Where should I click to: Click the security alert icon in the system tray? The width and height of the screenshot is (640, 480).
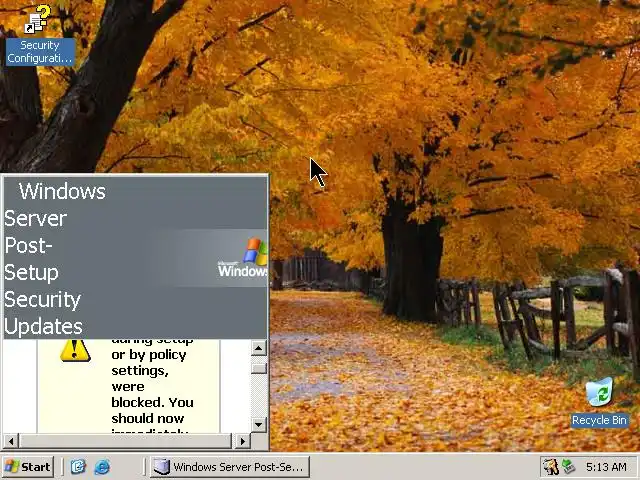pyautogui.click(x=551, y=467)
